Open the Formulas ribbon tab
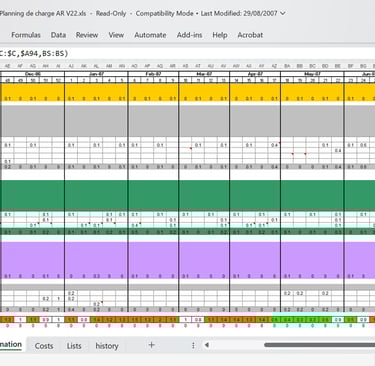Viewport: 375px width, 366px height. tap(26, 35)
